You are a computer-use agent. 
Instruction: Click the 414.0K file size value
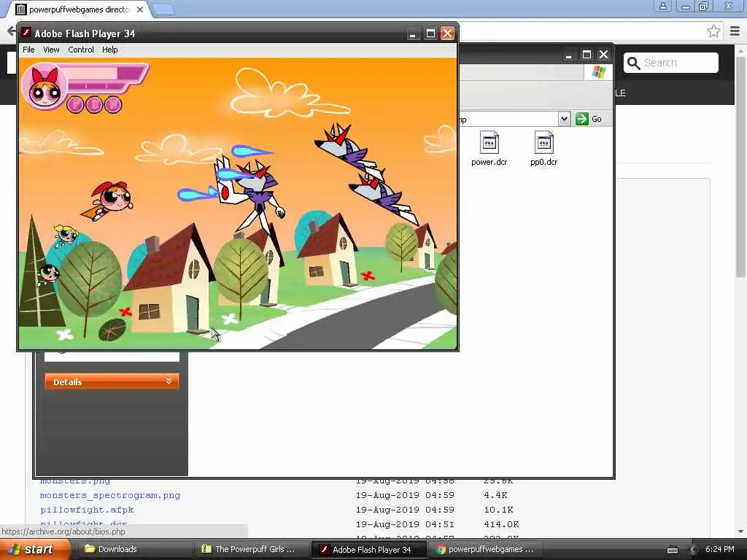pos(501,524)
